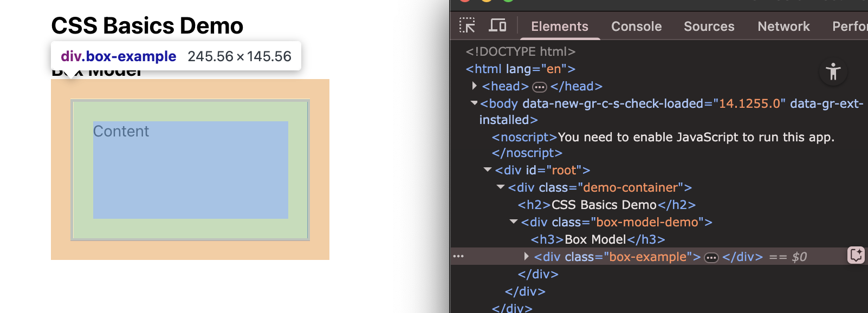
Task: Toggle the device toolbar icon
Action: click(497, 25)
